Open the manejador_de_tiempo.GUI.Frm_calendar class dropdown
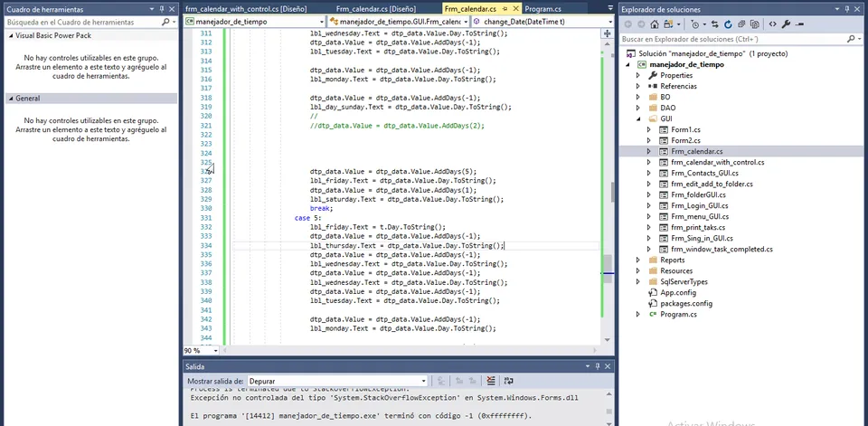 point(466,22)
